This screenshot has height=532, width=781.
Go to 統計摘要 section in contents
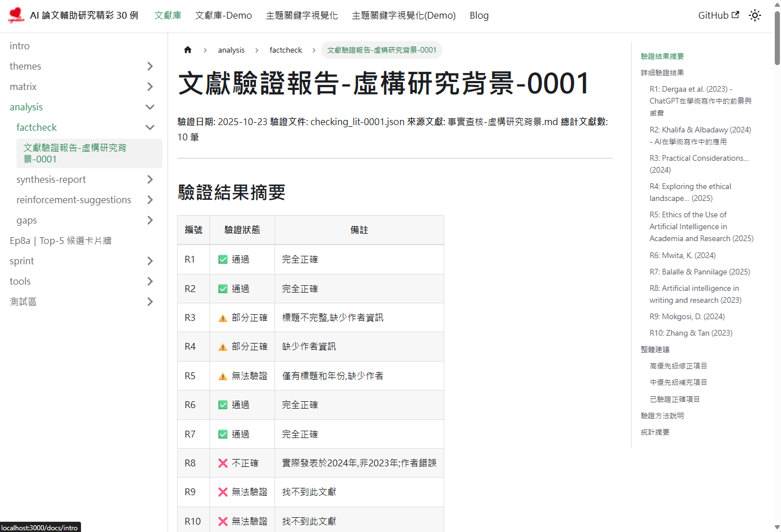[x=655, y=432]
